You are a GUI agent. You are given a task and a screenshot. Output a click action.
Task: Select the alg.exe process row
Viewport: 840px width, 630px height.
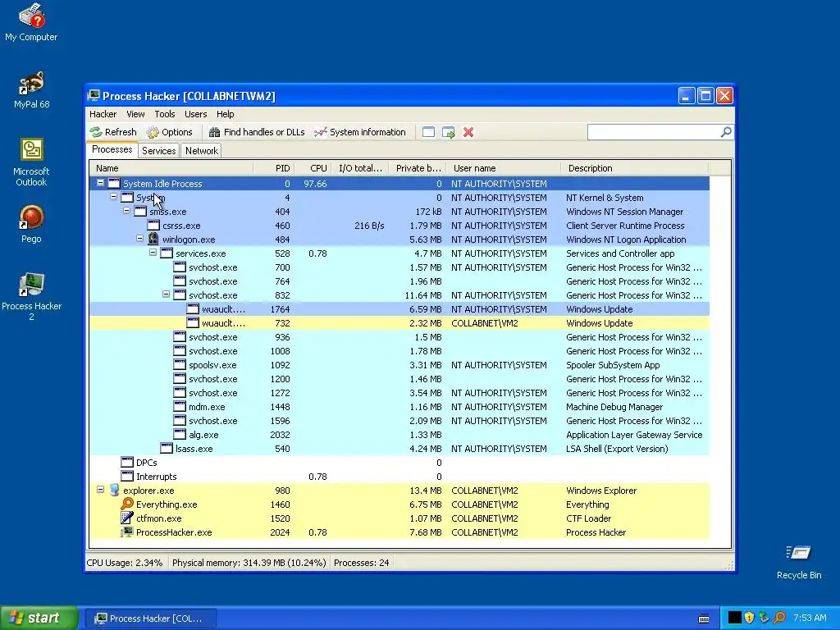click(399, 435)
